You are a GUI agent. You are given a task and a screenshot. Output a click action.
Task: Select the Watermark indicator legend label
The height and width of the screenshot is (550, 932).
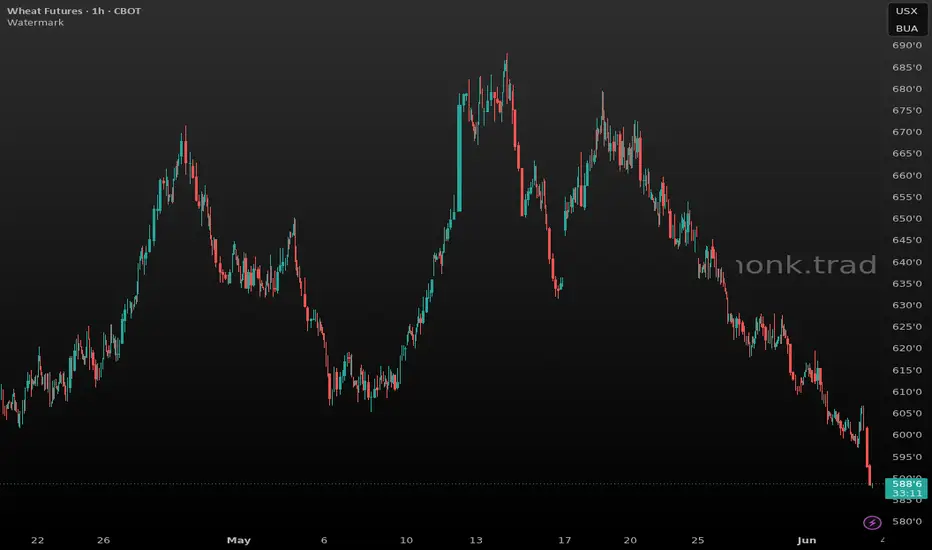tap(35, 23)
